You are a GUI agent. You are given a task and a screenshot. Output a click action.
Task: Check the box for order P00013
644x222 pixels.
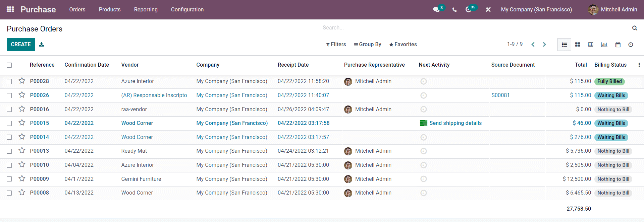[9, 151]
